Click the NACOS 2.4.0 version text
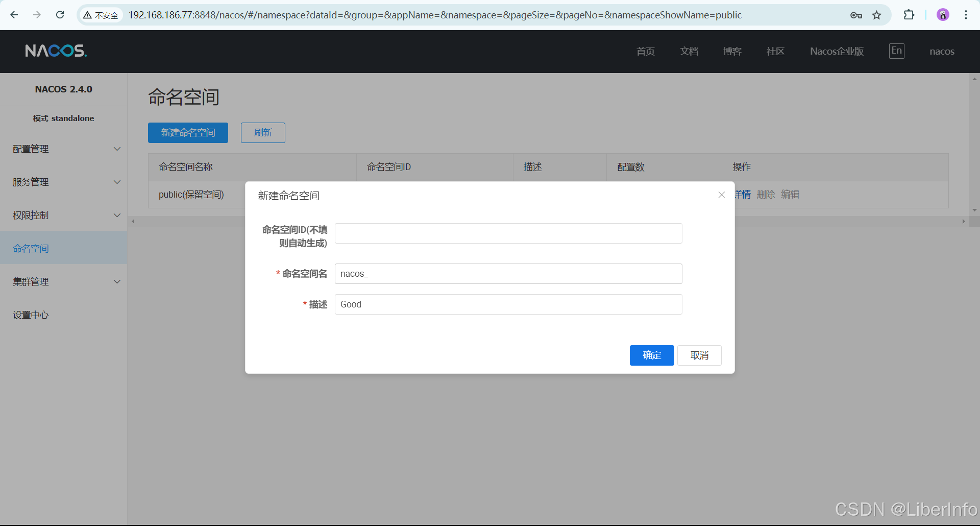Viewport: 980px width, 526px height. 64,89
